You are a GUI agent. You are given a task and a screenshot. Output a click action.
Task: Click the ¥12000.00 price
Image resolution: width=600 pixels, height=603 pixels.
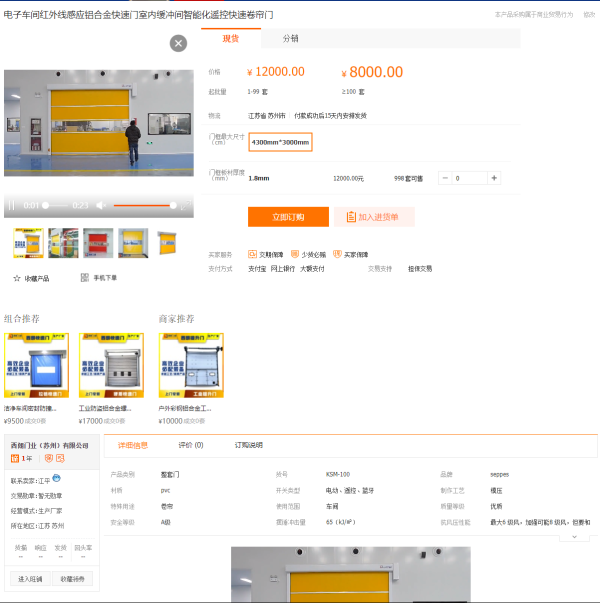tap(276, 72)
